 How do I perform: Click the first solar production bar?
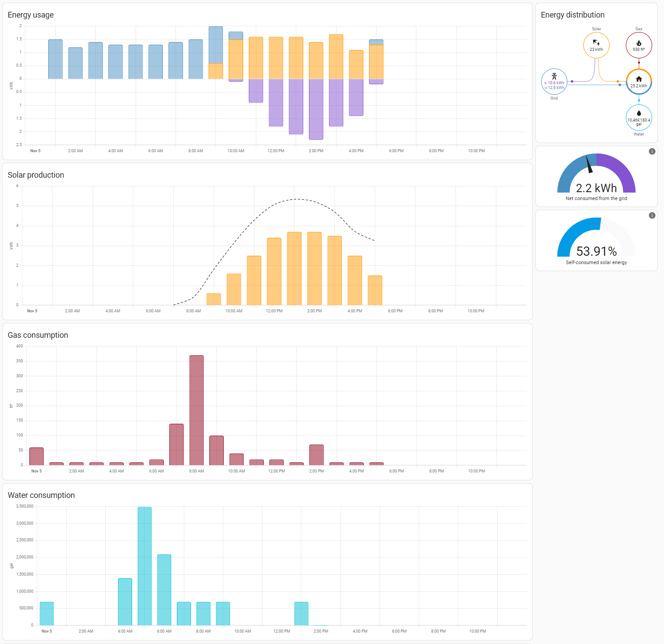point(213,299)
